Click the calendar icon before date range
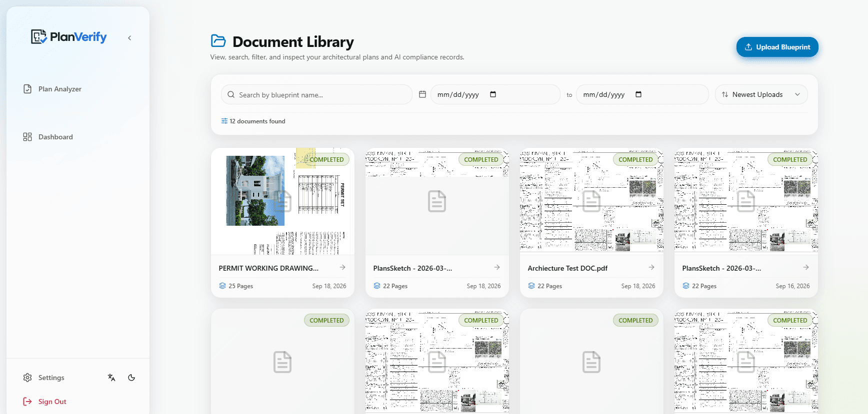This screenshot has height=414, width=868. pyautogui.click(x=422, y=94)
